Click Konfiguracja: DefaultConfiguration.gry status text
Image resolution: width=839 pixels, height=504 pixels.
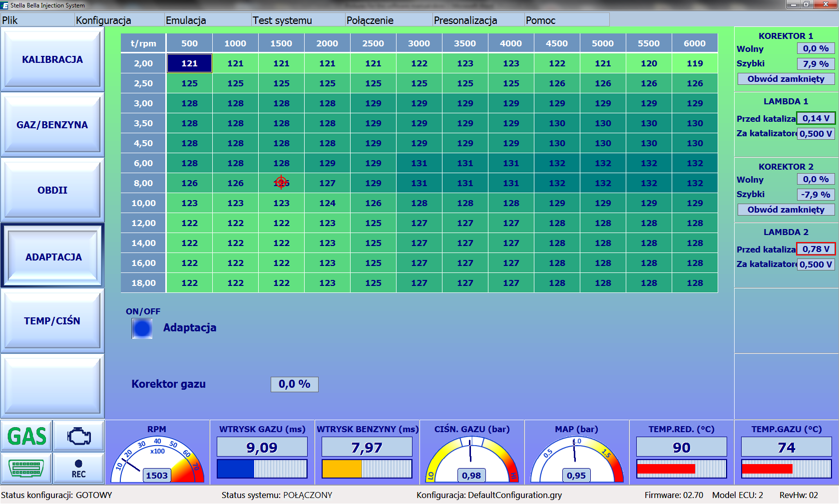coord(489,495)
